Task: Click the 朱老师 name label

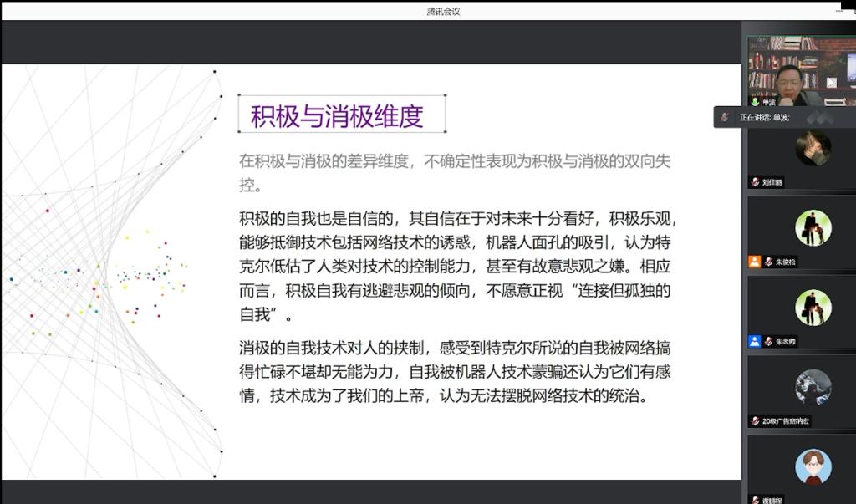Action: click(786, 342)
